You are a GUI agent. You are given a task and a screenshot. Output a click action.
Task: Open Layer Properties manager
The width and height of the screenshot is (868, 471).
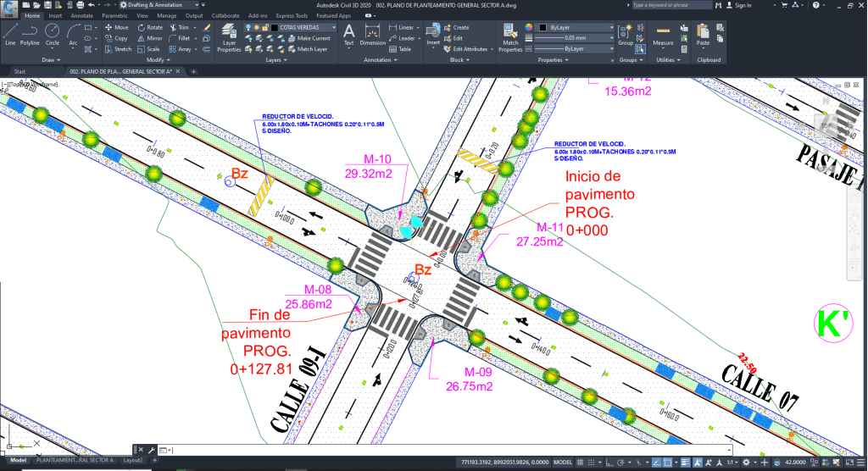229,37
